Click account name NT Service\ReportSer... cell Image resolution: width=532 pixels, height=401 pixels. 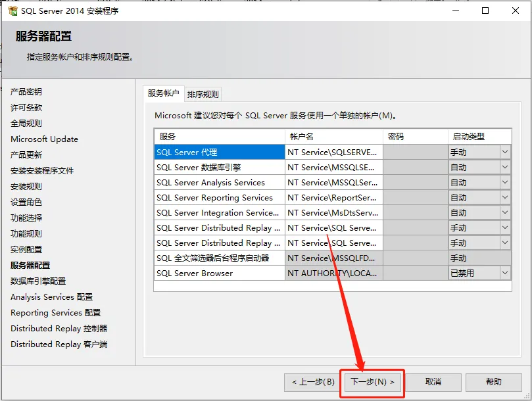click(334, 197)
